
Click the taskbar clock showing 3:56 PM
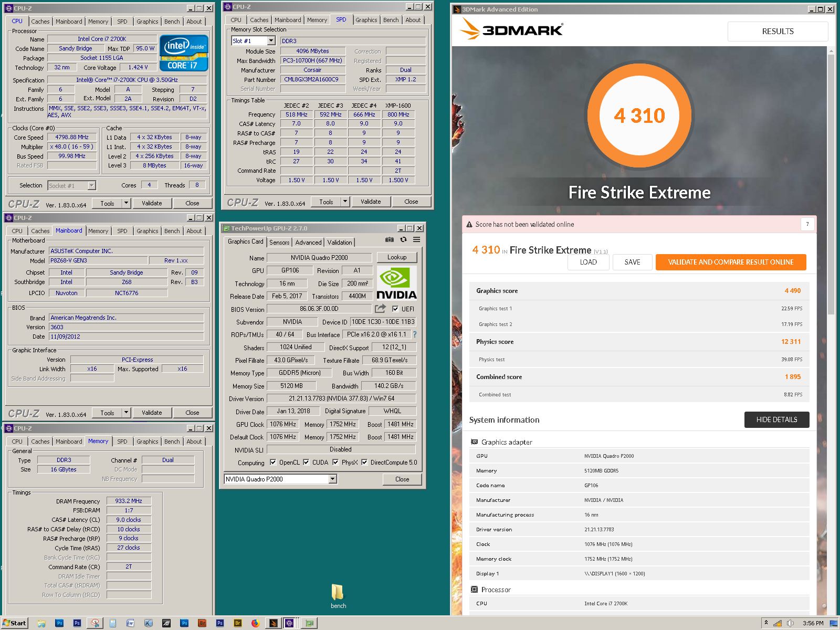[x=813, y=623]
